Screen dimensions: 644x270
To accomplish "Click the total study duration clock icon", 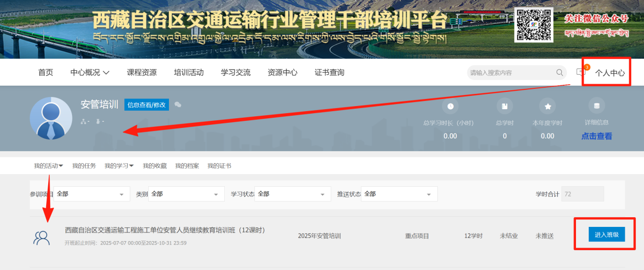I will point(450,106).
